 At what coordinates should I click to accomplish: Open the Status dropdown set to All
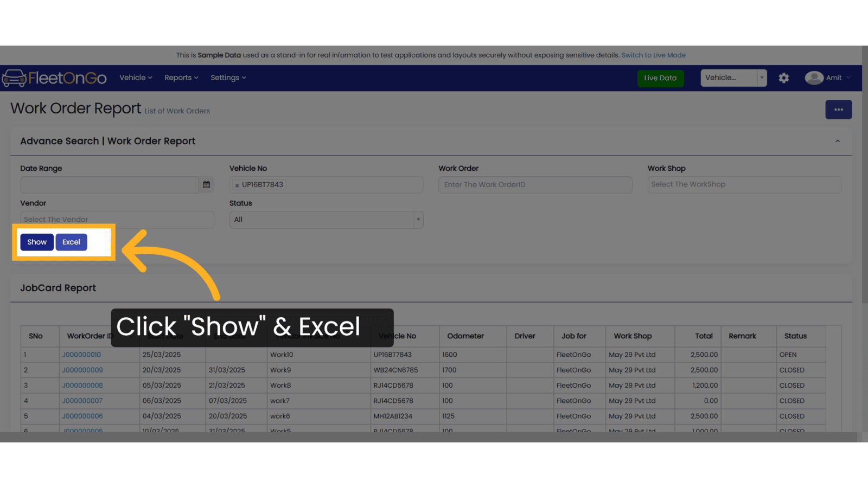pos(326,220)
